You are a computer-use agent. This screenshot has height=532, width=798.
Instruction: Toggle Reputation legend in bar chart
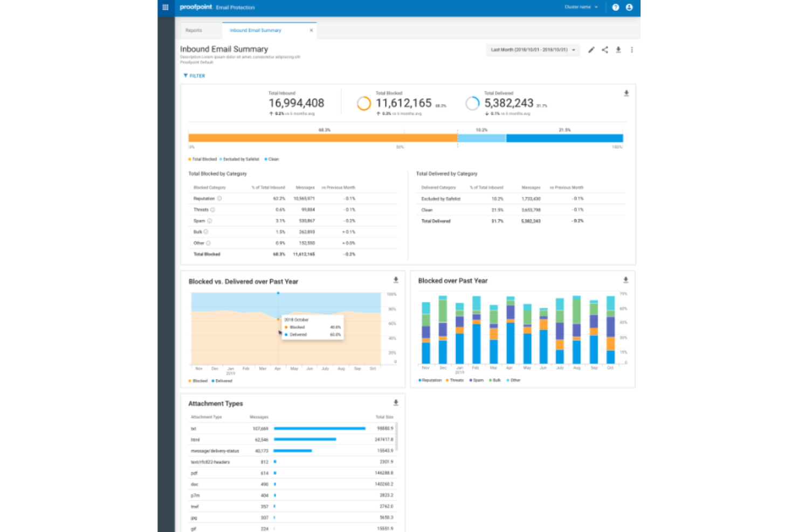coord(430,380)
